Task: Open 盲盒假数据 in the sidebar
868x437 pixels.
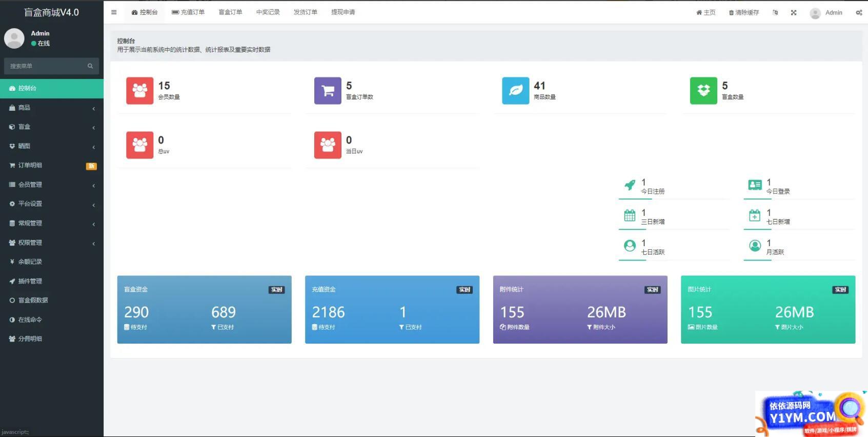Action: (52, 300)
